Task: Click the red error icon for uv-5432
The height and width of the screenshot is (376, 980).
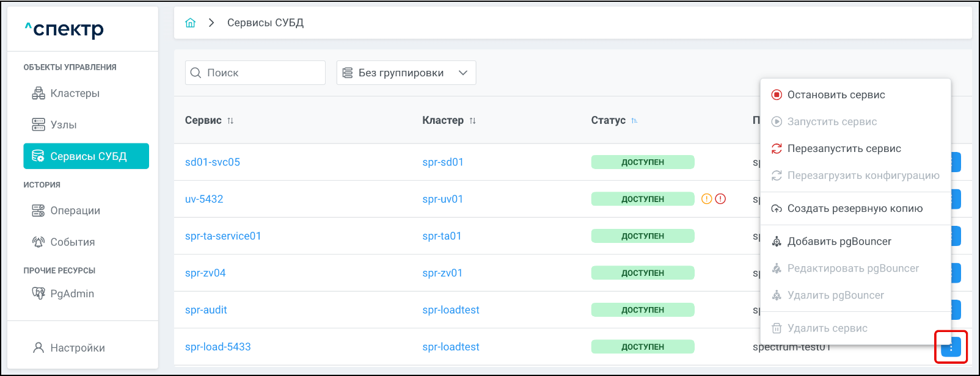Action: tap(720, 199)
